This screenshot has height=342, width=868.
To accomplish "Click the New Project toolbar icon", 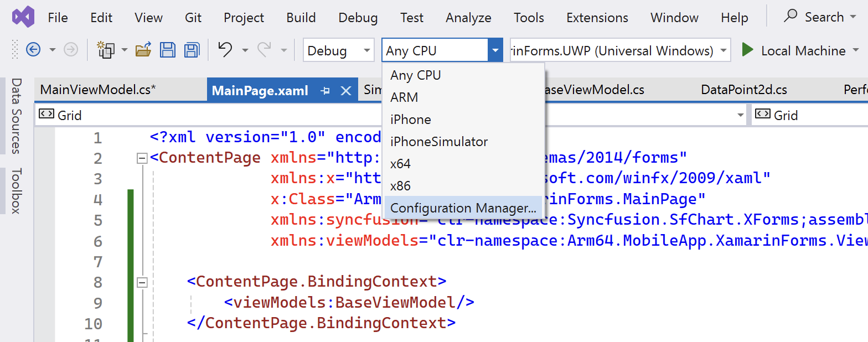I will [x=106, y=50].
